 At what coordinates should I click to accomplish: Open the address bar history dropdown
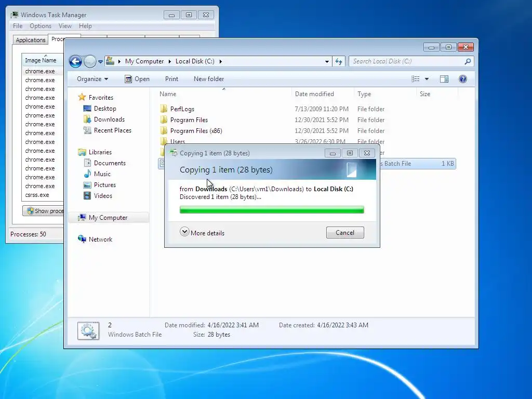point(327,61)
